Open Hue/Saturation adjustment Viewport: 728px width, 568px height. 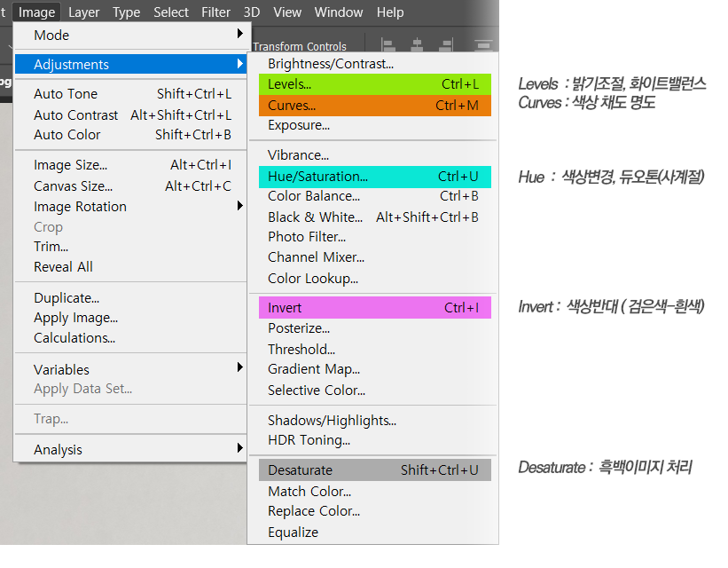[x=375, y=177]
